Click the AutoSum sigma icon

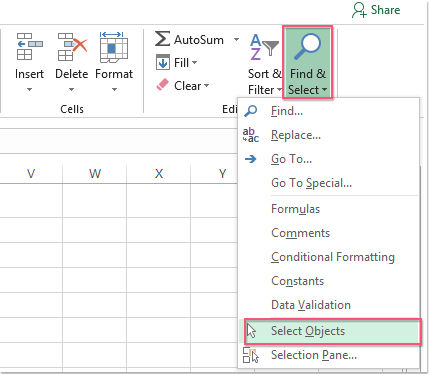pyautogui.click(x=162, y=39)
